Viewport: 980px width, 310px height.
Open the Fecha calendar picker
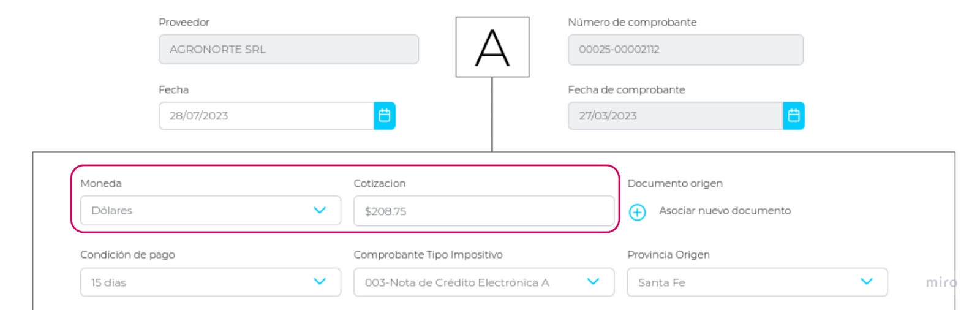pos(385,116)
